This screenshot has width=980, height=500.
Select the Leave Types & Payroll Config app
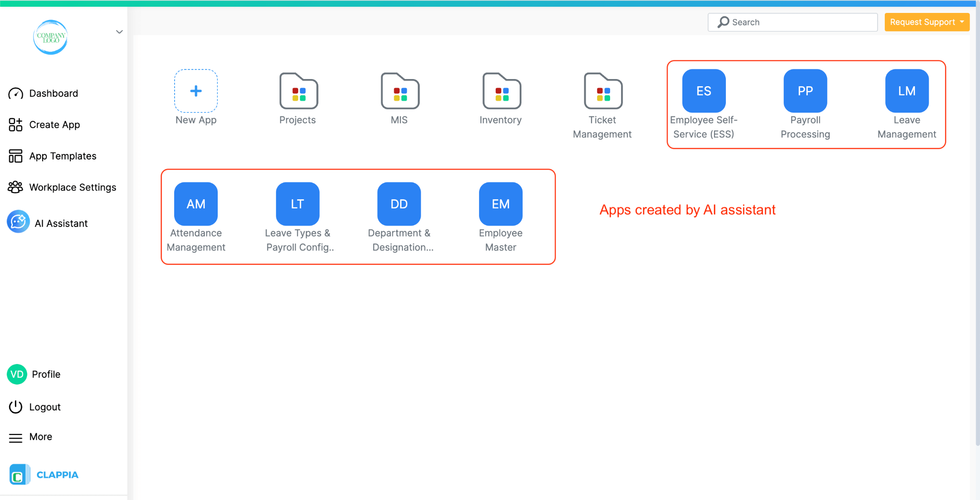[297, 204]
